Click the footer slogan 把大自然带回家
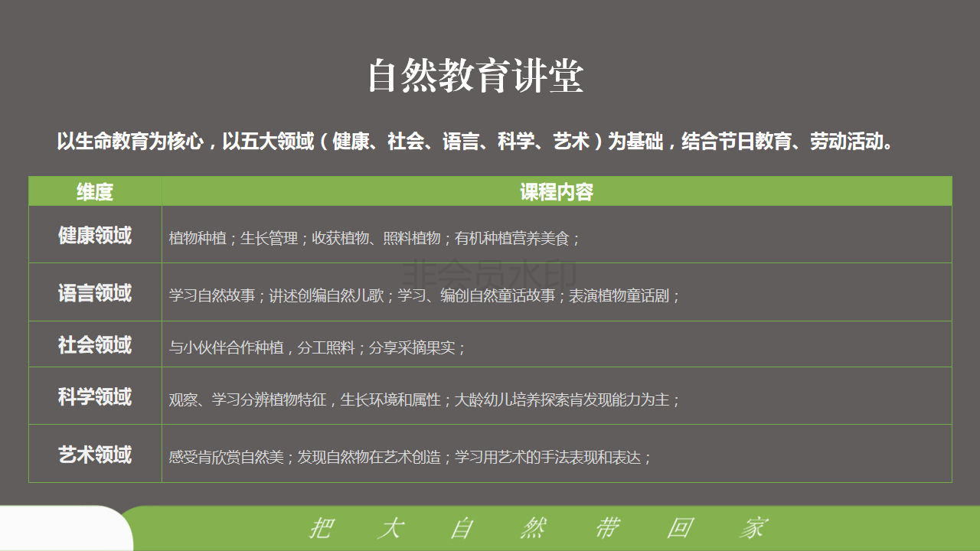 click(x=537, y=528)
